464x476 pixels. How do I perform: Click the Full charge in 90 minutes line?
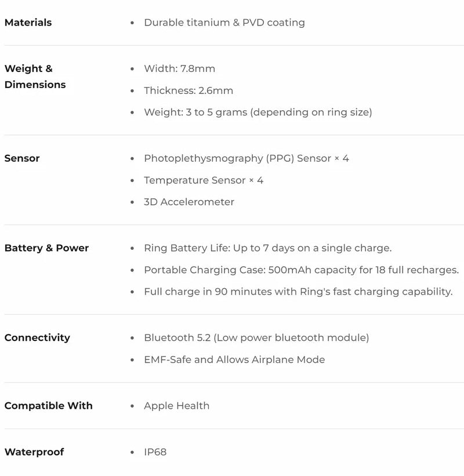[298, 292]
